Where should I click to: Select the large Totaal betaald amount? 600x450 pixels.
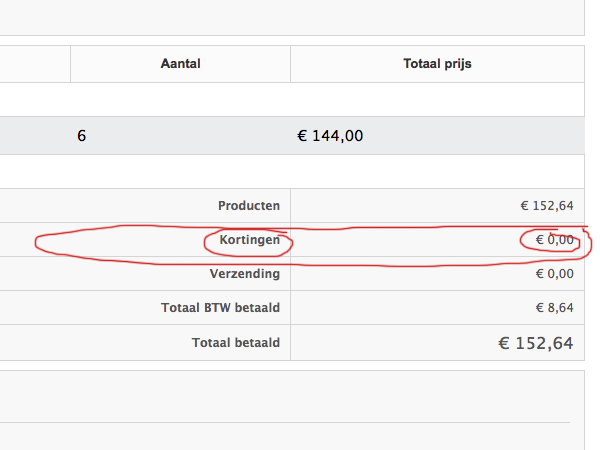pyautogui.click(x=535, y=343)
